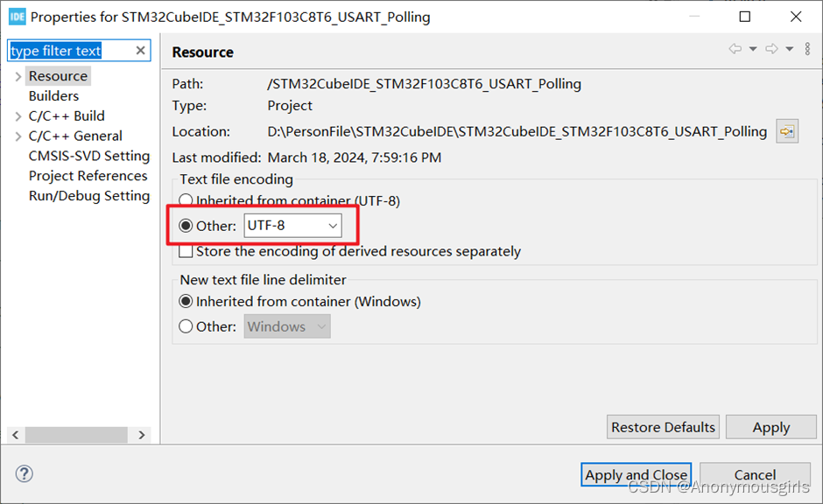823x504 pixels.
Task: Open the Project References page
Action: point(88,176)
